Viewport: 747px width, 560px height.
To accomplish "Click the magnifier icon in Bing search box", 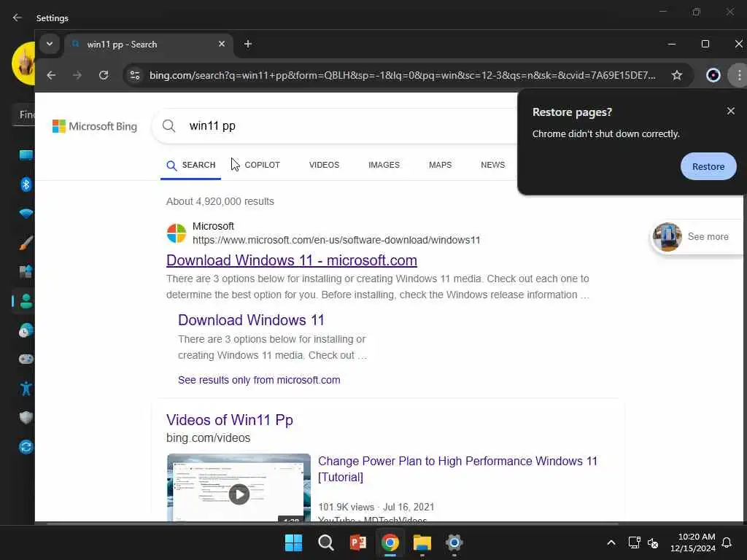I will click(169, 126).
